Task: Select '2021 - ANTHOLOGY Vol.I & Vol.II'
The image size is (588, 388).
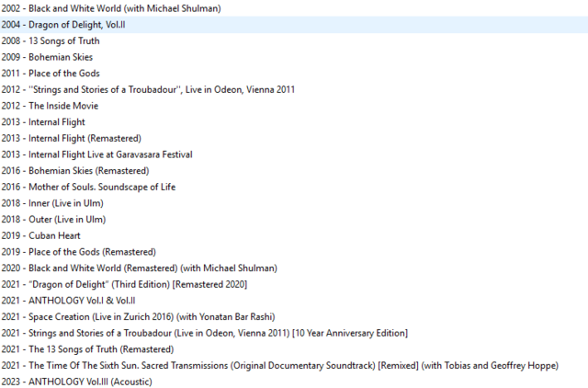Action: 68,301
